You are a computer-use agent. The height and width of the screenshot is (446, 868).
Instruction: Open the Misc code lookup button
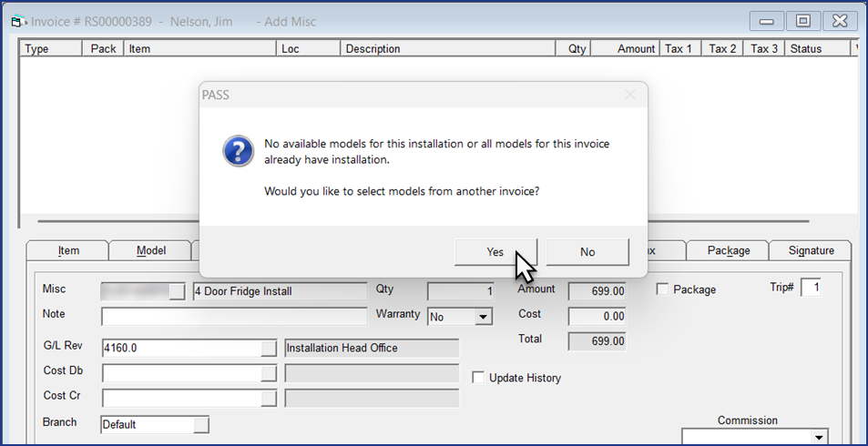click(177, 291)
